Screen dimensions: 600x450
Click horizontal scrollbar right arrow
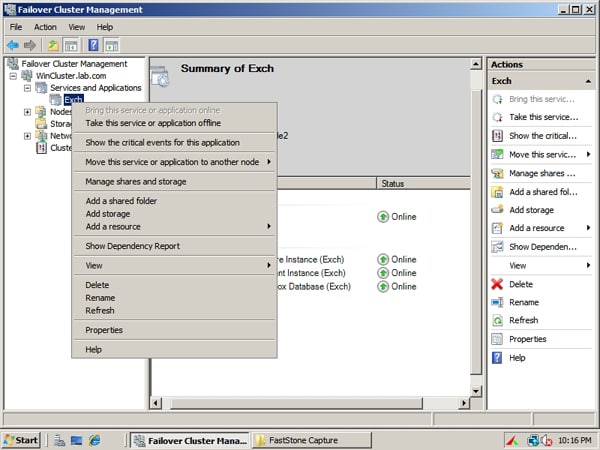tap(464, 403)
